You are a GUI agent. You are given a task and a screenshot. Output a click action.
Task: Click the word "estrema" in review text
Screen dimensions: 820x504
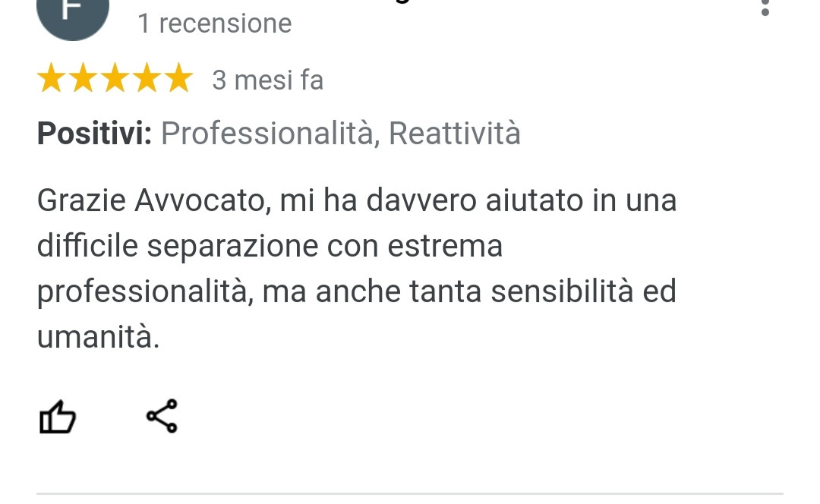445,246
